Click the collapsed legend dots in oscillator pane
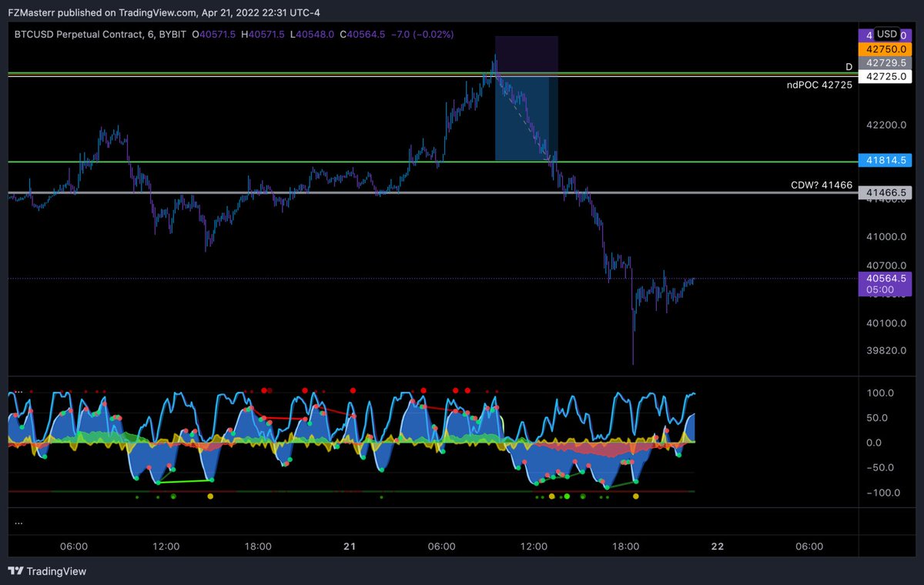The width and height of the screenshot is (924, 585). click(x=18, y=392)
